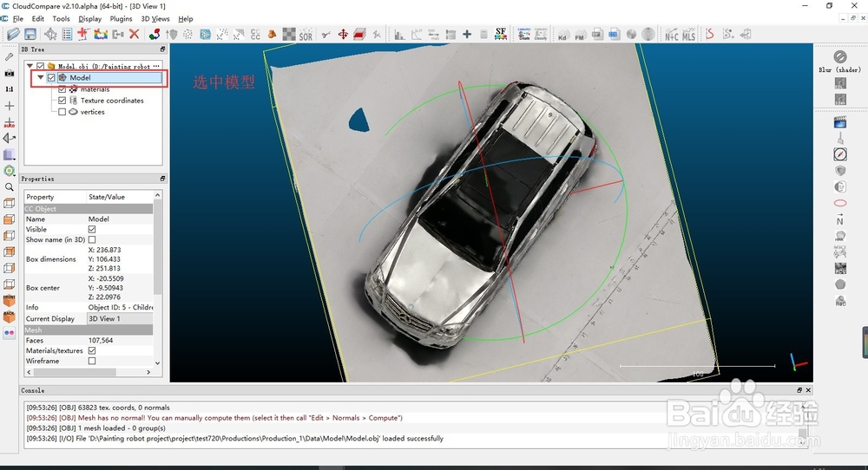Open the Tools menu

pos(61,19)
